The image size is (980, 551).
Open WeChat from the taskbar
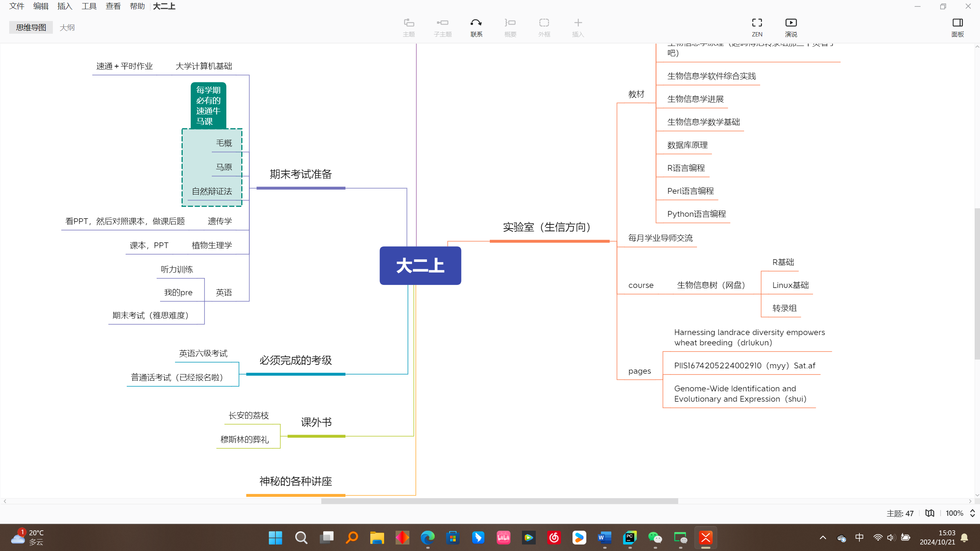[655, 537]
